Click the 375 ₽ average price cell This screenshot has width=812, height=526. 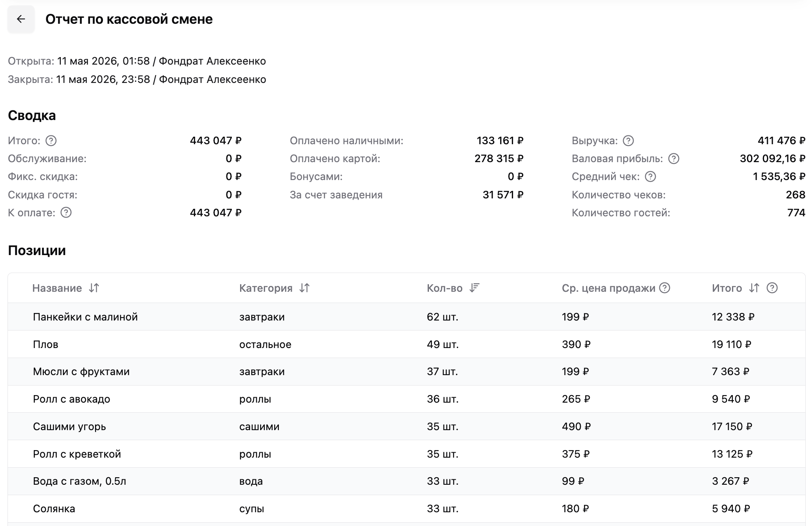576,454
